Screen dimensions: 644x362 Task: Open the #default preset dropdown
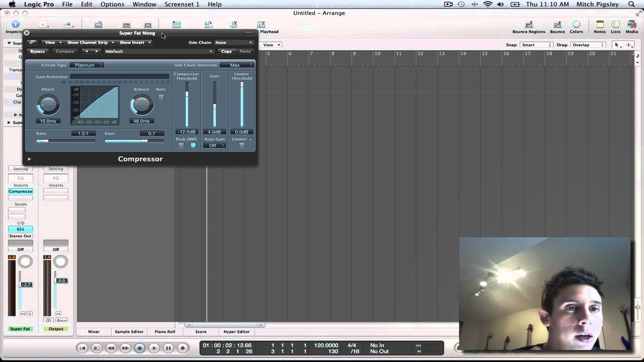[158, 51]
